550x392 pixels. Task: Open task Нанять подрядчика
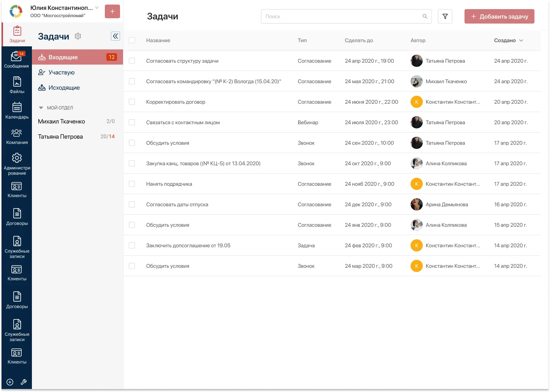point(169,184)
